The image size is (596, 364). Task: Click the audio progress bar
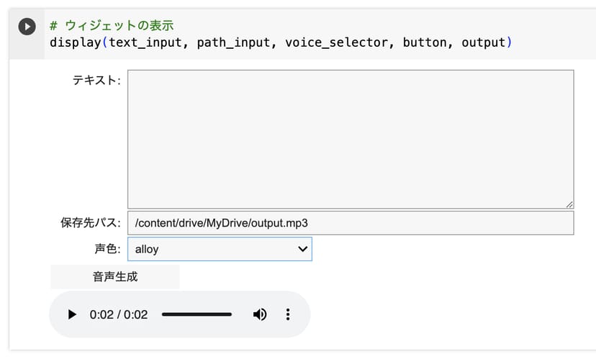click(197, 314)
